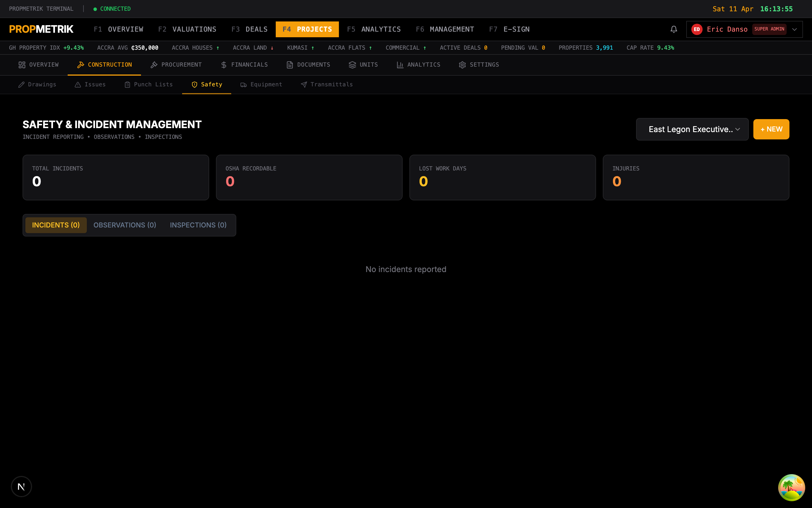Click the Injuries stat card

tap(696, 178)
